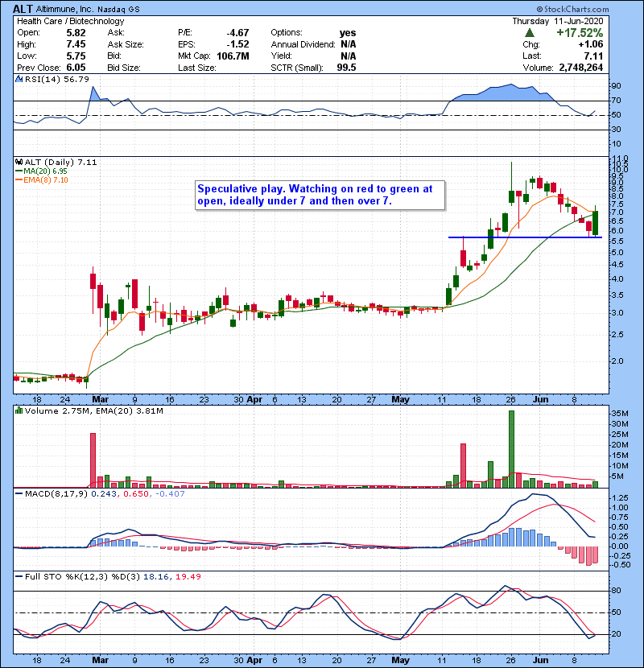Select the High value 7.45
The width and height of the screenshot is (644, 668).
tap(76, 44)
